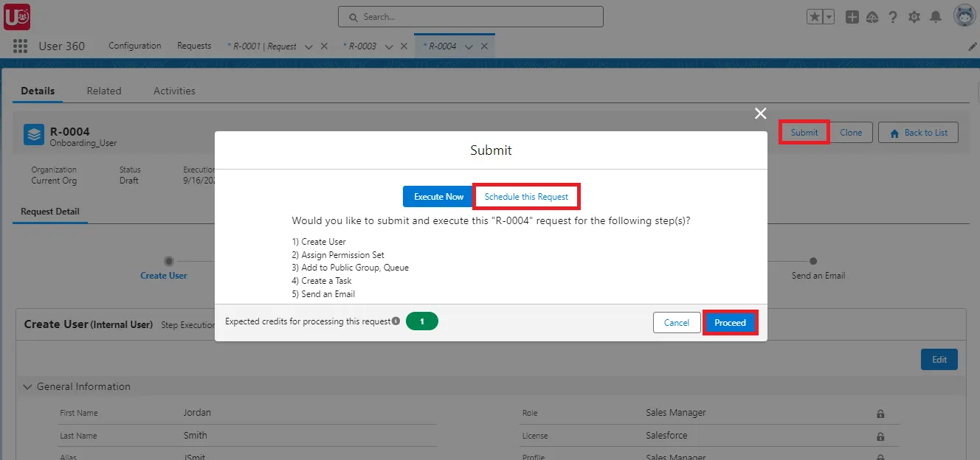This screenshot has width=980, height=460.
Task: View notifications via the bell icon
Action: 934,16
